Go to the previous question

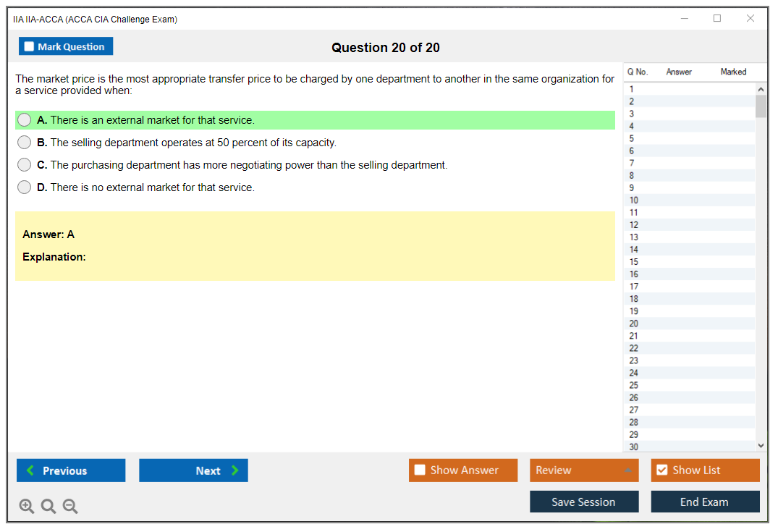pos(71,470)
